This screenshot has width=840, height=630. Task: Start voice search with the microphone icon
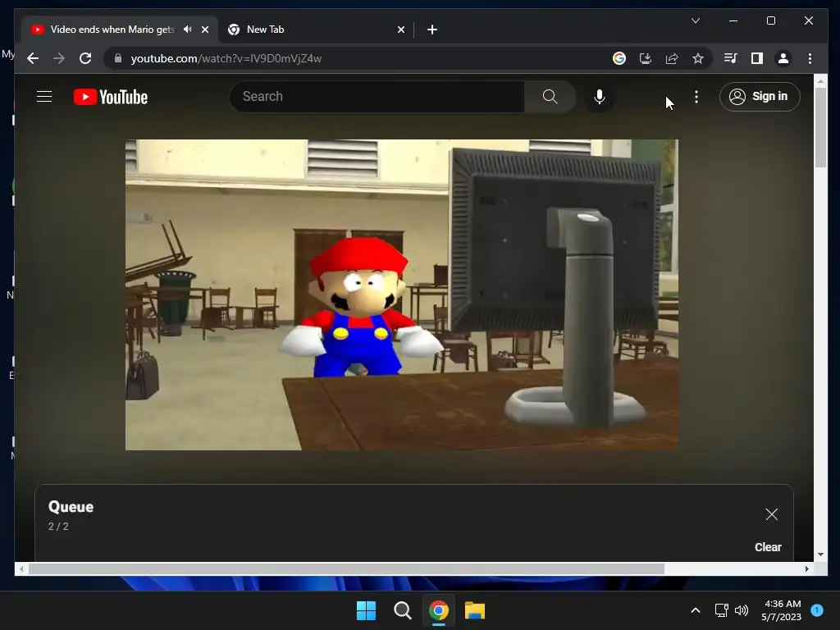click(600, 97)
